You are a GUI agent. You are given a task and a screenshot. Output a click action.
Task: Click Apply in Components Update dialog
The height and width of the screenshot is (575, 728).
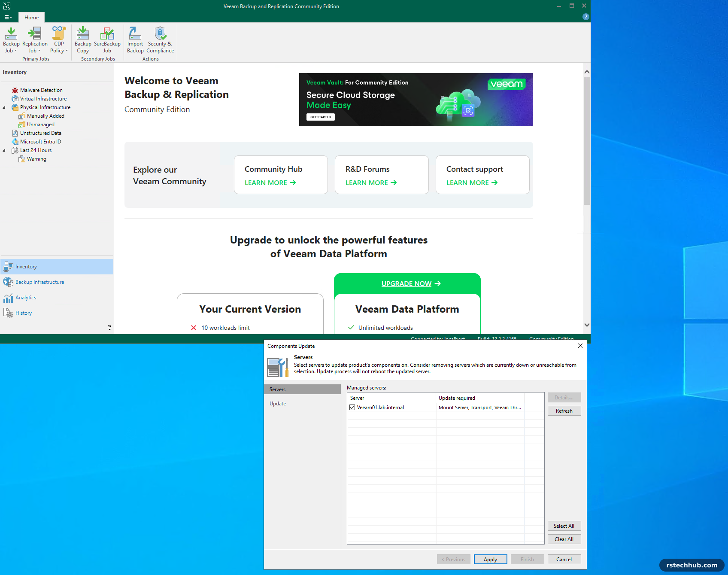click(x=490, y=560)
